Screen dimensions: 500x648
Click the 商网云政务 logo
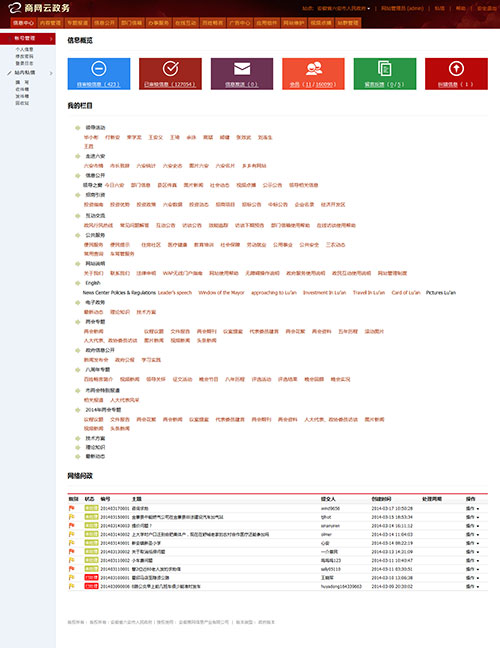(x=39, y=7)
